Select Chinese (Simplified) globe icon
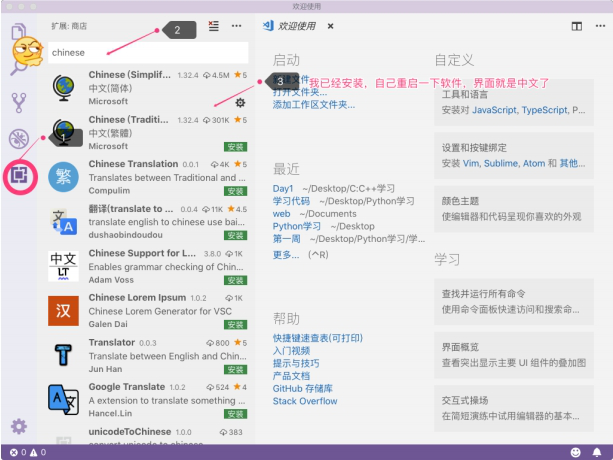The width and height of the screenshot is (613, 460). 63,88
